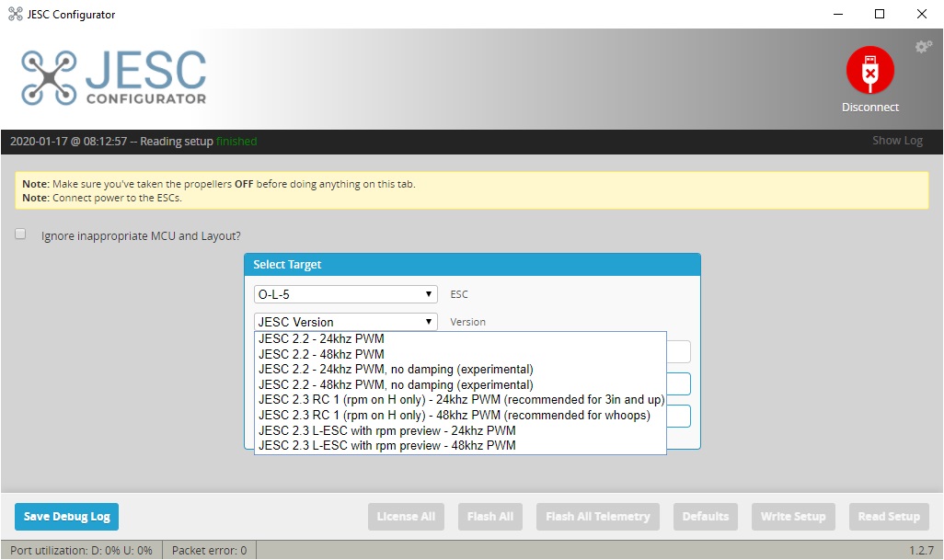This screenshot has height=560, width=944.
Task: Click the ESC label beside the dropdown
Action: (459, 294)
